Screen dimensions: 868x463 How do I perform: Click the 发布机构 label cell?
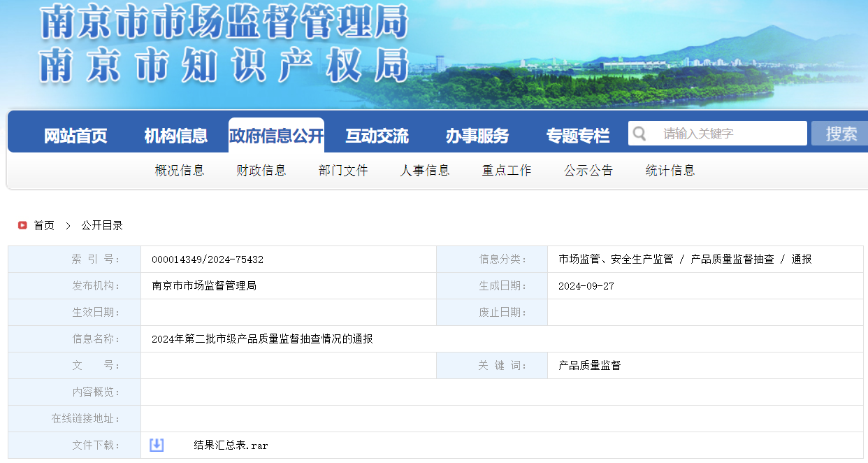[x=75, y=286]
